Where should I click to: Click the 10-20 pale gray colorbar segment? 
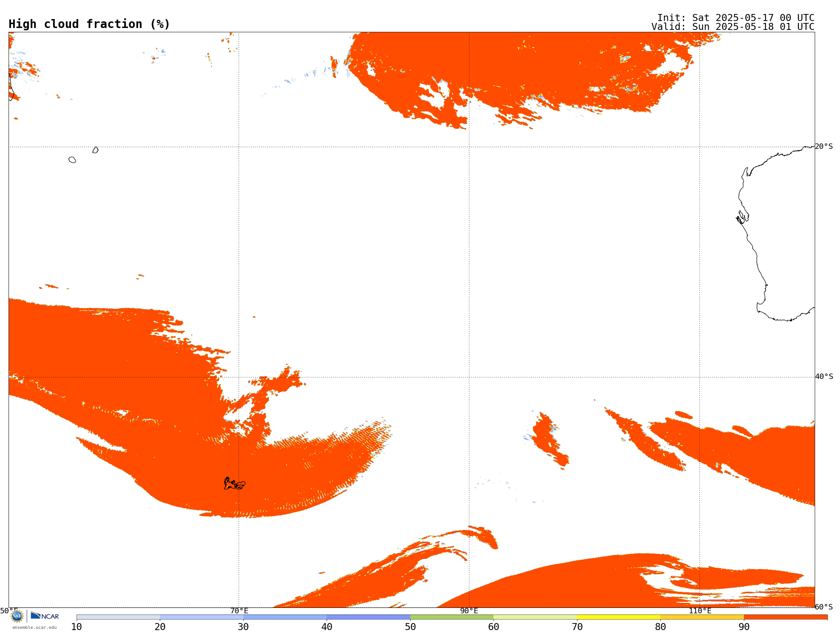pyautogui.click(x=118, y=617)
